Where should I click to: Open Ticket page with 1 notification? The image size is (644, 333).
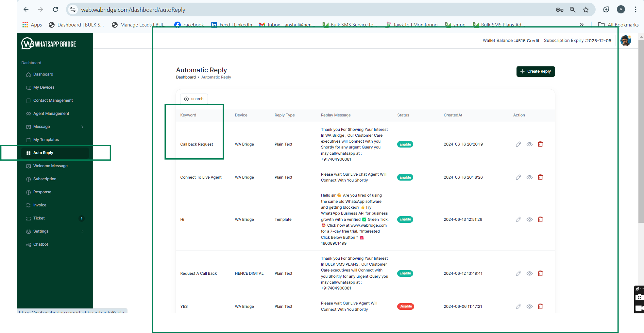(55, 218)
